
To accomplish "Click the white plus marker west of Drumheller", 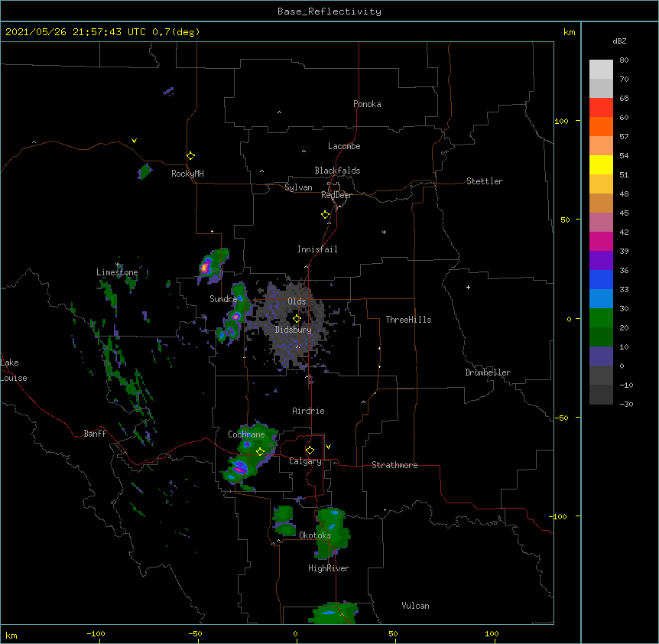I will coord(468,287).
